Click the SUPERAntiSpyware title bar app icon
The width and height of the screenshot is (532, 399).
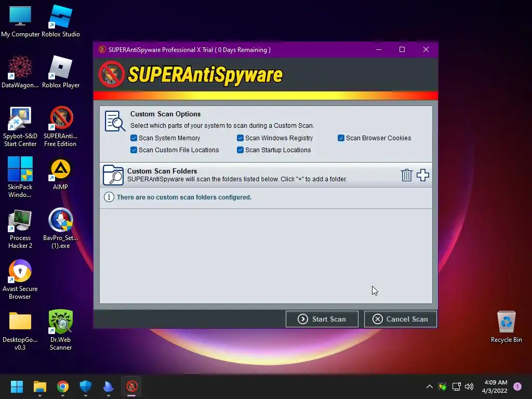pyautogui.click(x=102, y=49)
